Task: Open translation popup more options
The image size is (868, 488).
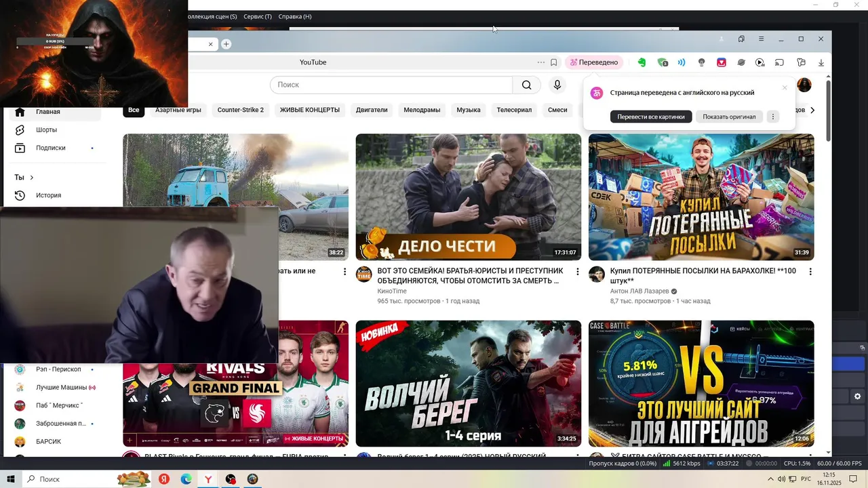Action: 772,117
